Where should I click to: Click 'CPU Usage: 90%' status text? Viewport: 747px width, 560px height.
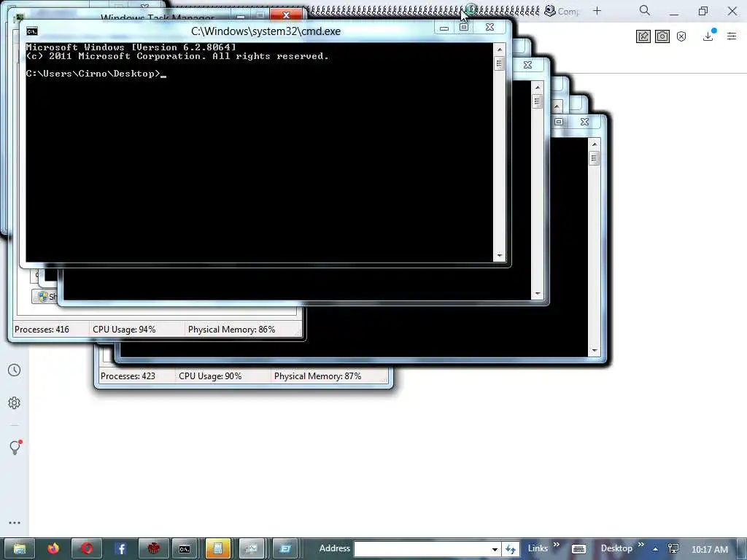pos(210,376)
